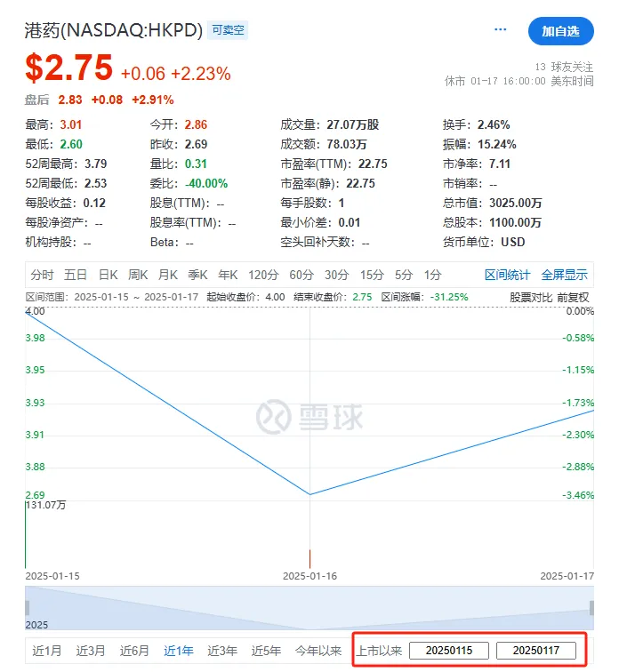Viewport: 619px width, 672px height.
Task: Switch chart to 30分 interval
Action: point(337,275)
